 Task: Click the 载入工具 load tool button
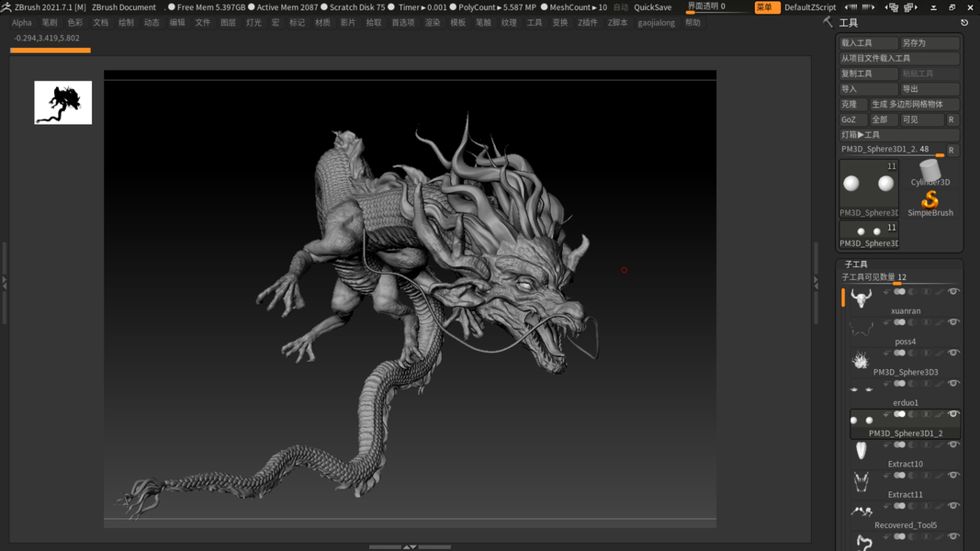click(x=867, y=43)
